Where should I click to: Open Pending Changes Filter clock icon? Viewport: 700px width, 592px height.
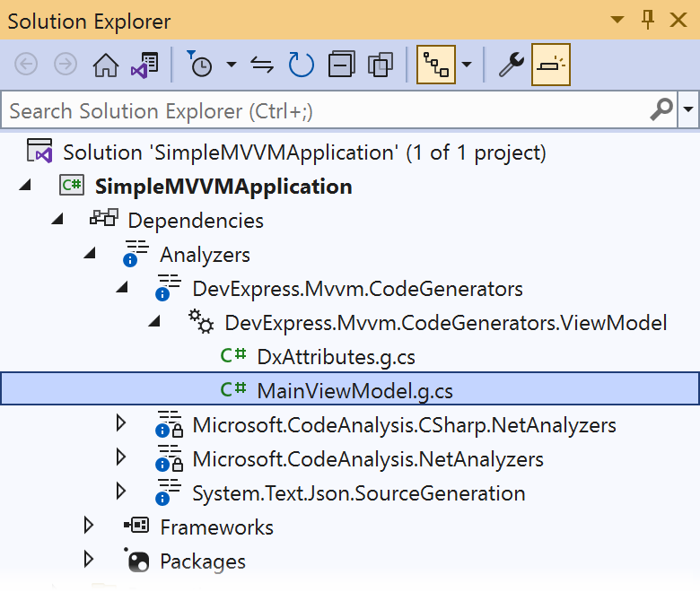pos(199,64)
